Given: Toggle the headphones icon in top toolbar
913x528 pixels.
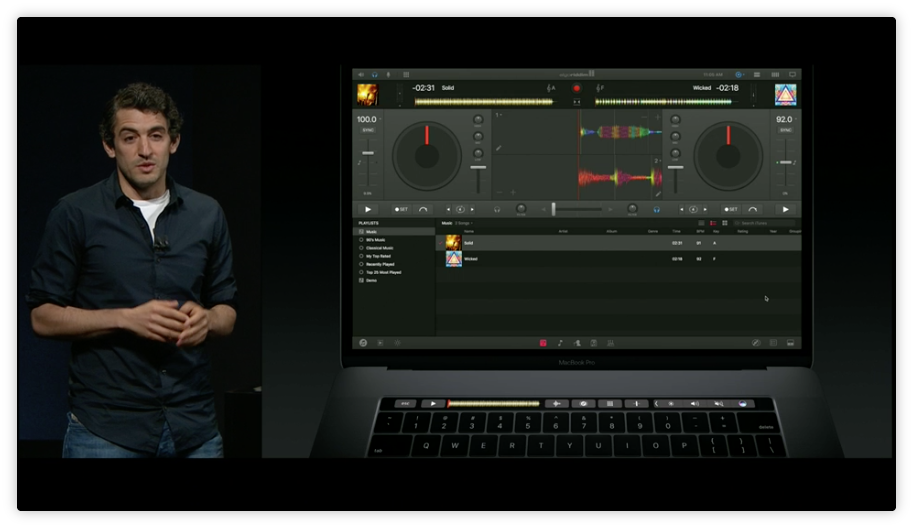Looking at the screenshot, I should click(x=375, y=75).
